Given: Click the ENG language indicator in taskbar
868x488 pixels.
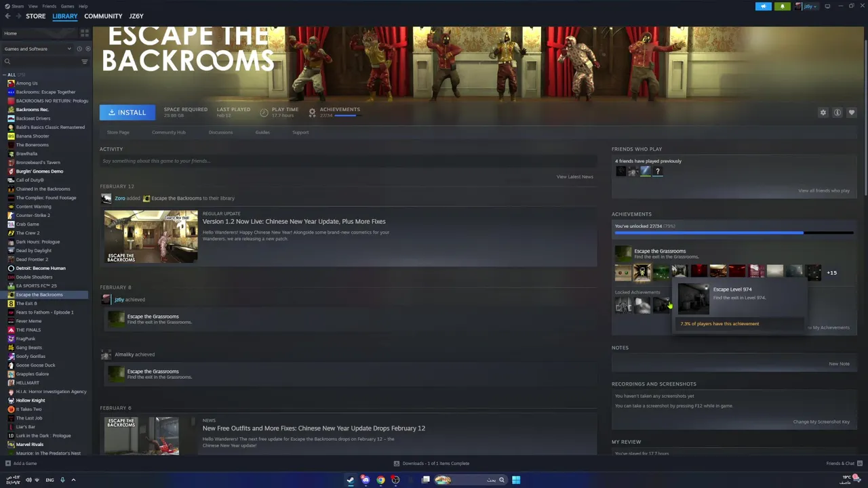Looking at the screenshot, I should click(50, 480).
